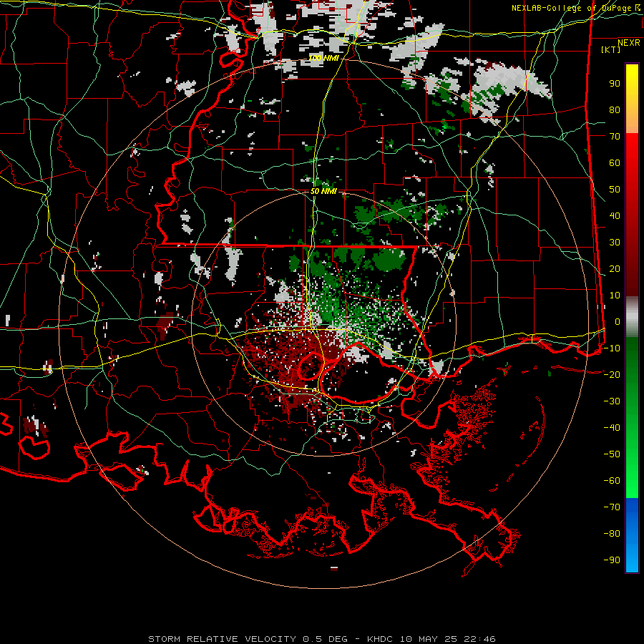Click the 10 MAY 25 date text
The width and height of the screenshot is (644, 644).
[x=429, y=639]
